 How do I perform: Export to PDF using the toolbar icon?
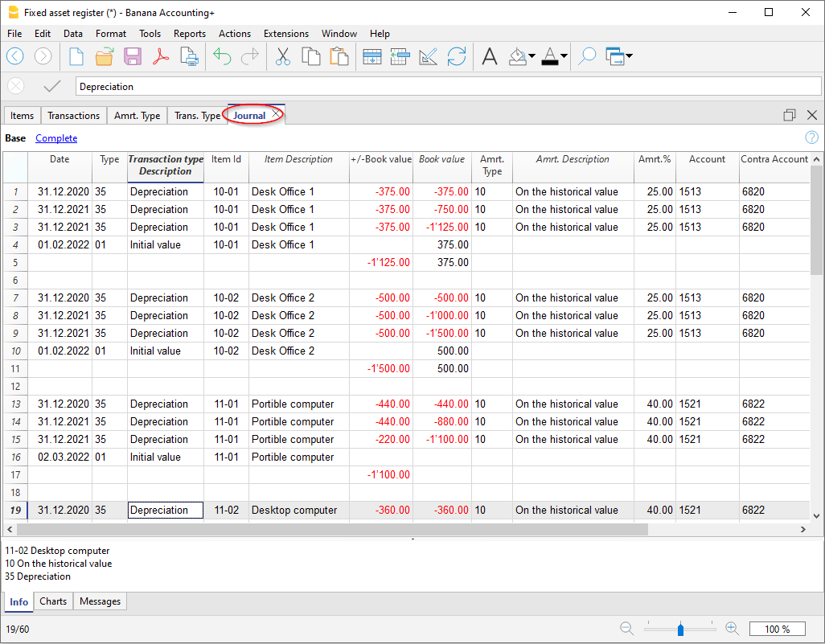[x=161, y=56]
